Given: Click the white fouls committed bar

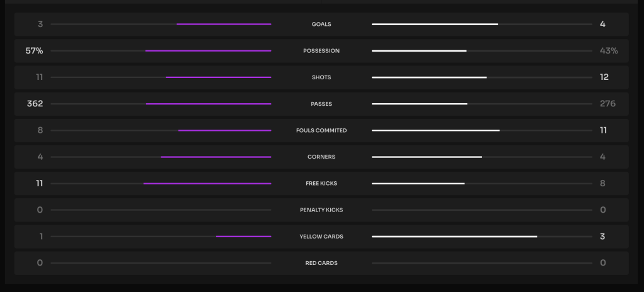Looking at the screenshot, I should [435, 130].
